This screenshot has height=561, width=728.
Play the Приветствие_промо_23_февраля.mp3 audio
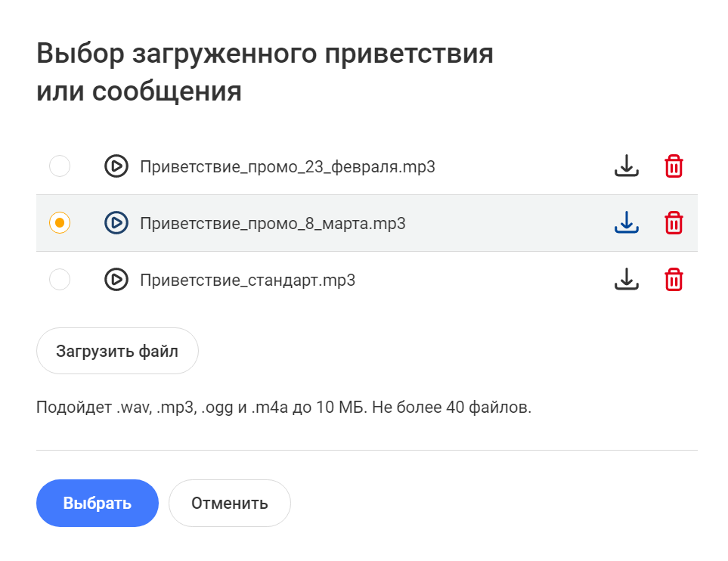pos(116,166)
